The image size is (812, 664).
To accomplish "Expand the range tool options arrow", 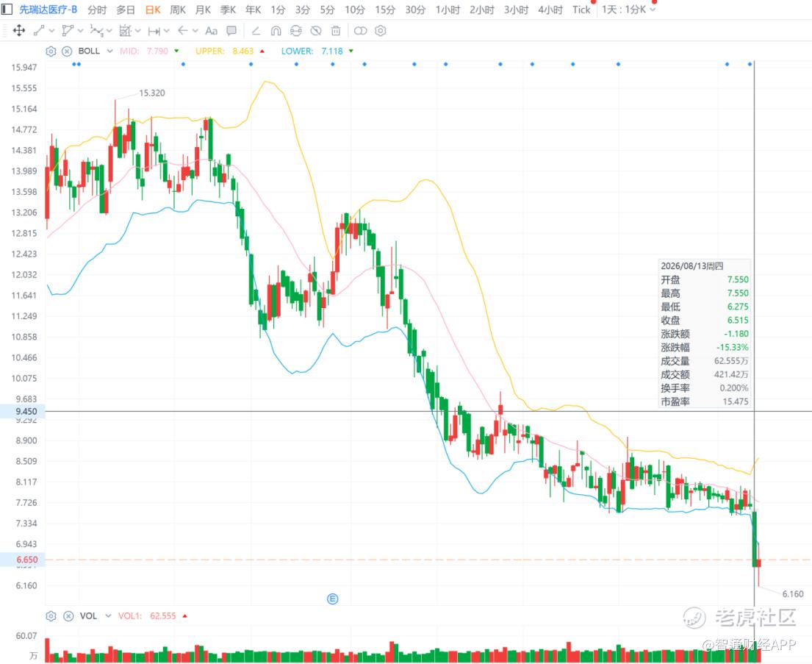I will 166,31.
